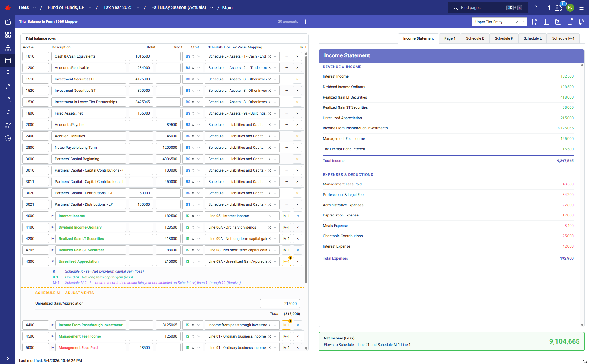This screenshot has height=364, width=589.
Task: Toggle M-1 for Realized Gain LT Securities
Action: (286, 239)
